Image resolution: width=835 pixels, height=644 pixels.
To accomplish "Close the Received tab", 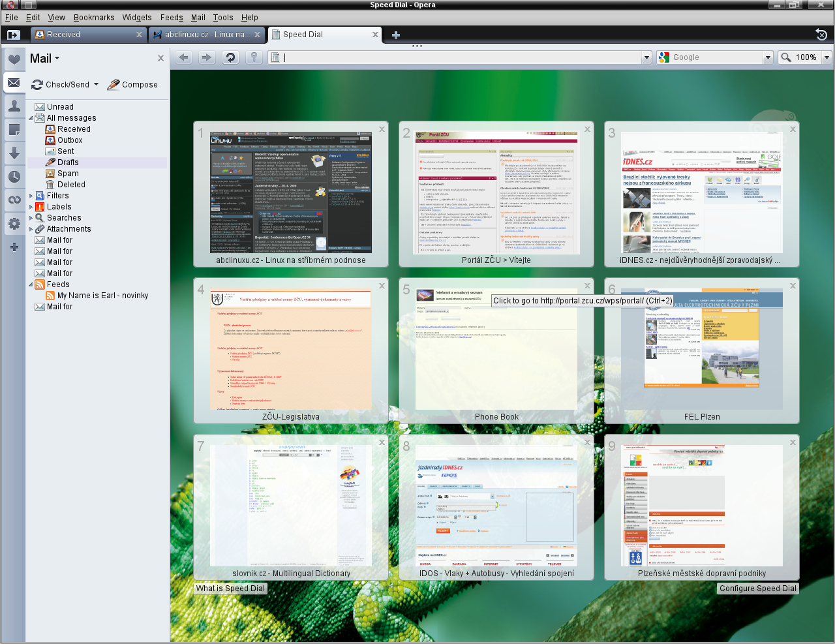I will coord(139,35).
